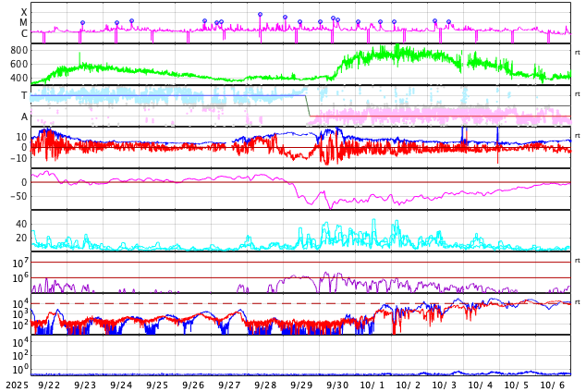Click the 9/22 date label
The height and width of the screenshot is (392, 586).
point(49,385)
